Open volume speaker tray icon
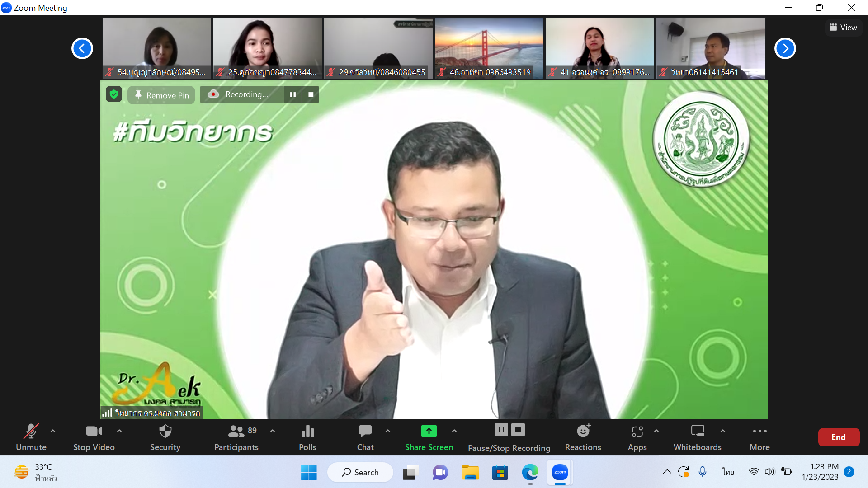 769,472
